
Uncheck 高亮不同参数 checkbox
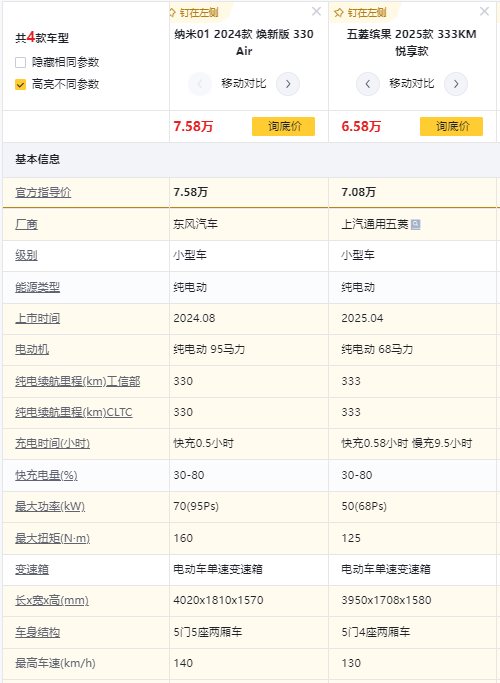pyautogui.click(x=20, y=84)
